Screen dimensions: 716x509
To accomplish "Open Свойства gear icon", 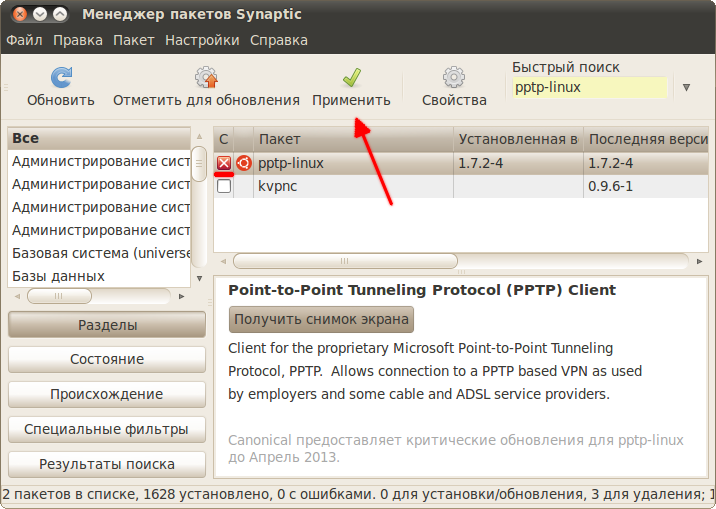I will (454, 77).
